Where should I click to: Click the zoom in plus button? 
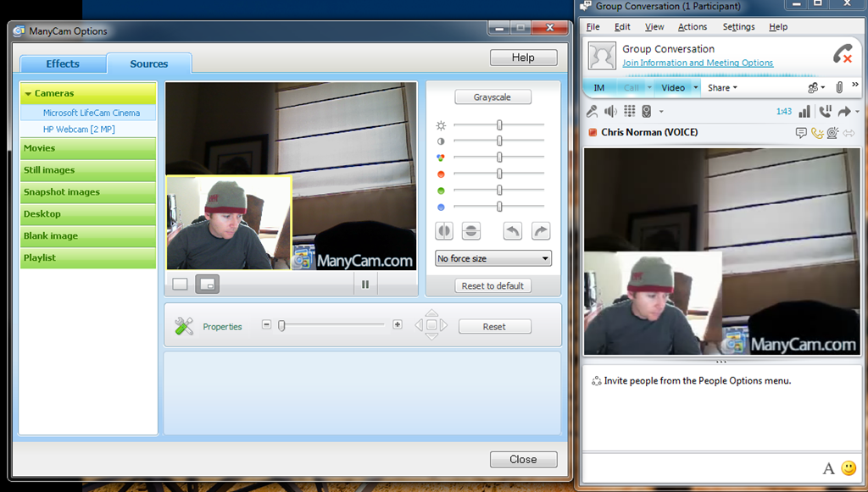pos(398,324)
